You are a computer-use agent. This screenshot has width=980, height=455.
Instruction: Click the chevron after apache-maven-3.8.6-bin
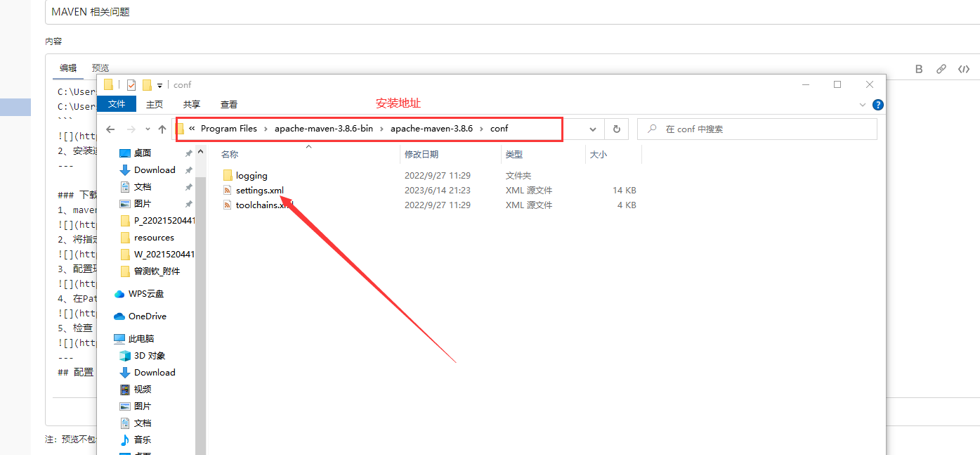[x=382, y=129]
